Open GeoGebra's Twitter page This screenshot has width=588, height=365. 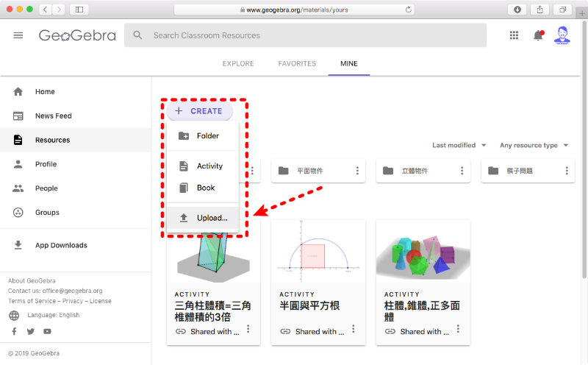[x=31, y=331]
